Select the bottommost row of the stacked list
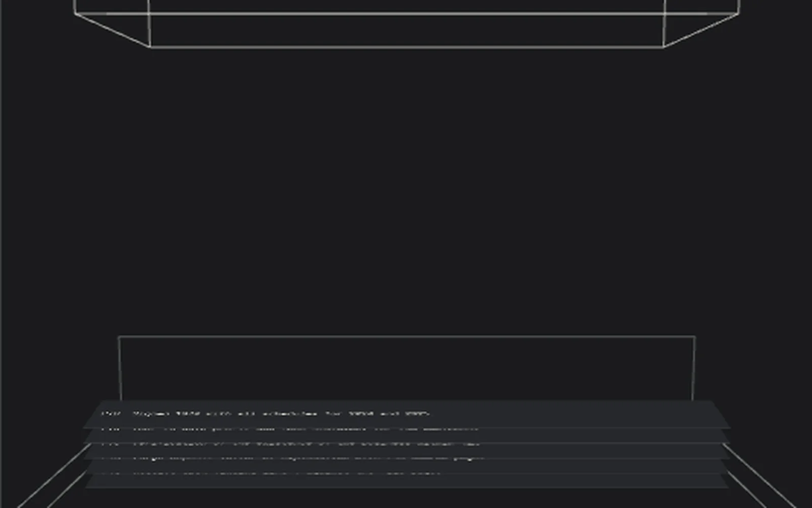 (407, 481)
